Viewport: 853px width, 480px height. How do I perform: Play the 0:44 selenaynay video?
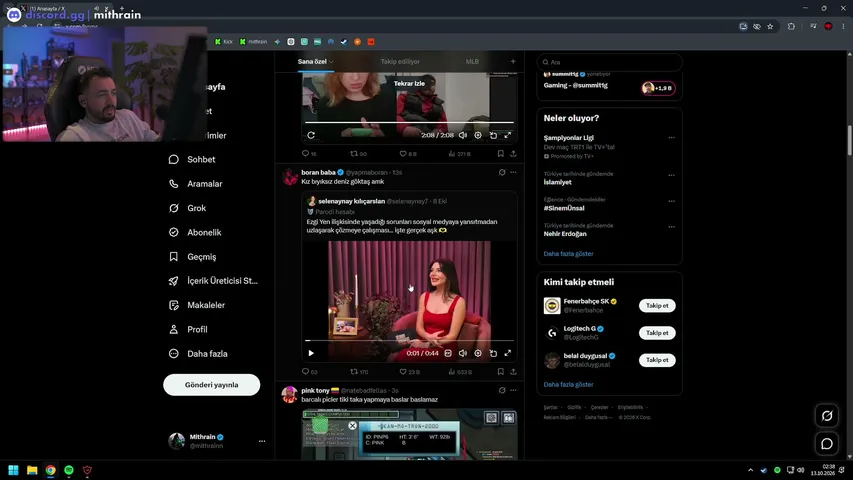(311, 353)
